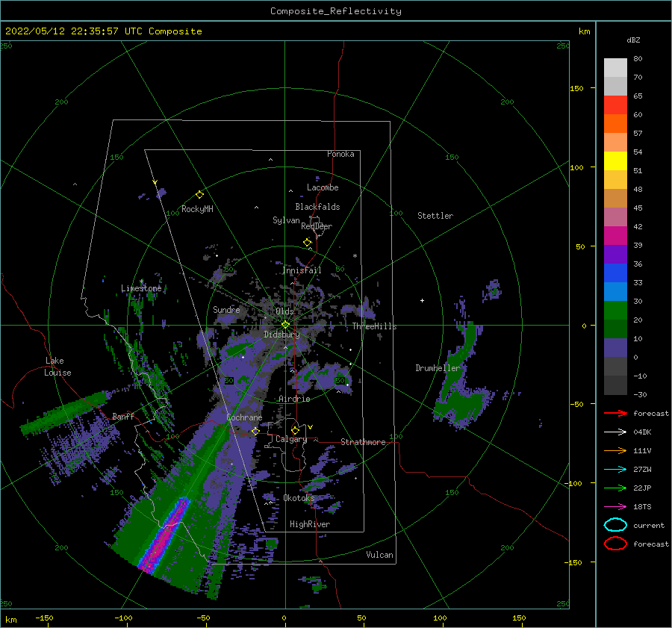Click the Drumheller city label
Image resolution: width=672 pixels, height=628 pixels.
point(438,368)
